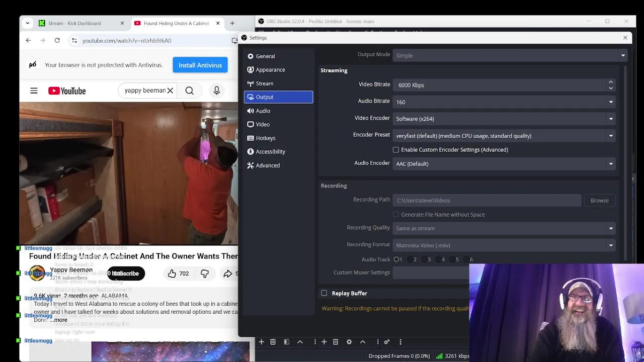
Task: Toggle Audio Track 2
Action: click(x=410, y=259)
